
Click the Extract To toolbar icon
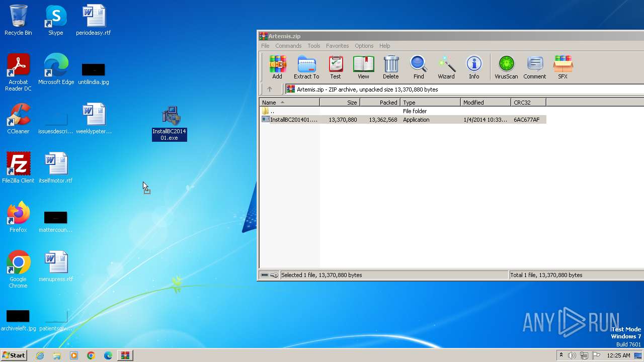[306, 67]
